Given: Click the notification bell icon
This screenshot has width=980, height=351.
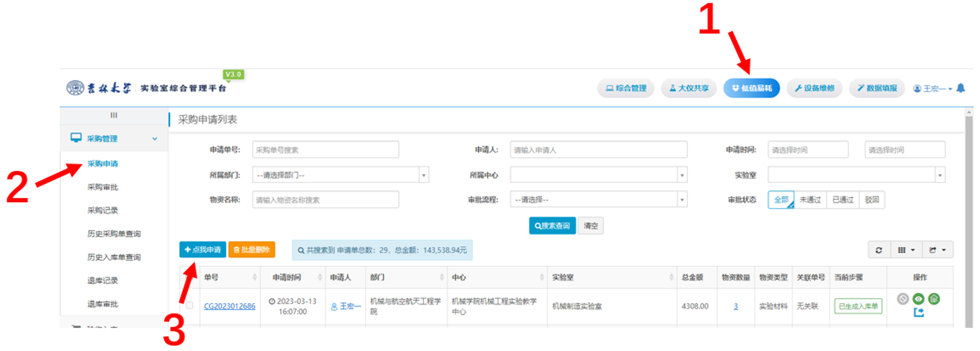Looking at the screenshot, I should tap(960, 88).
